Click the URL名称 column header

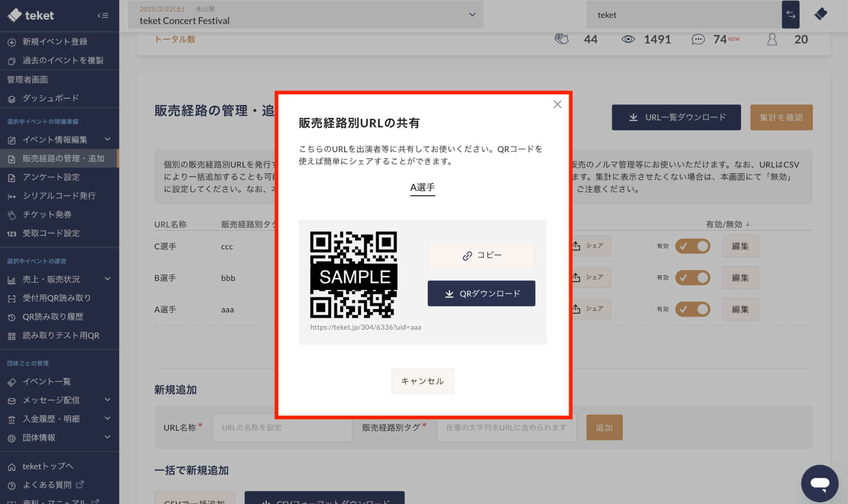(x=171, y=224)
